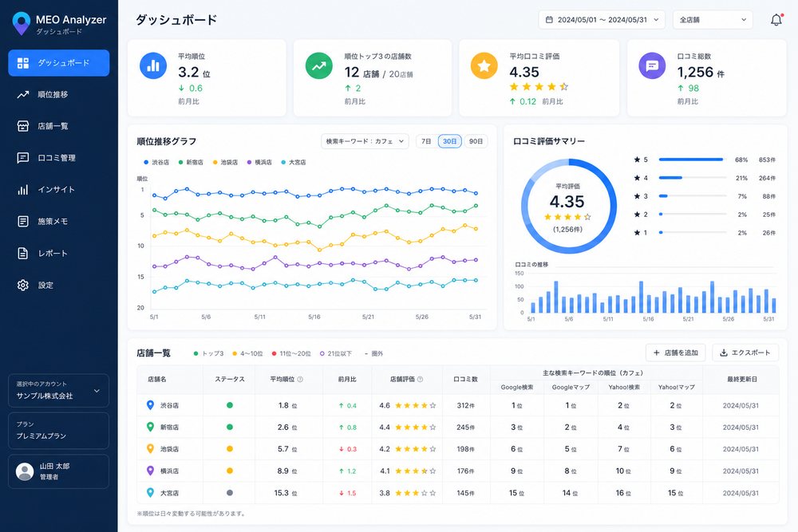The height and width of the screenshot is (532, 798).
Task: Toggle 渋谷店 series in chart legend
Action: point(156,162)
